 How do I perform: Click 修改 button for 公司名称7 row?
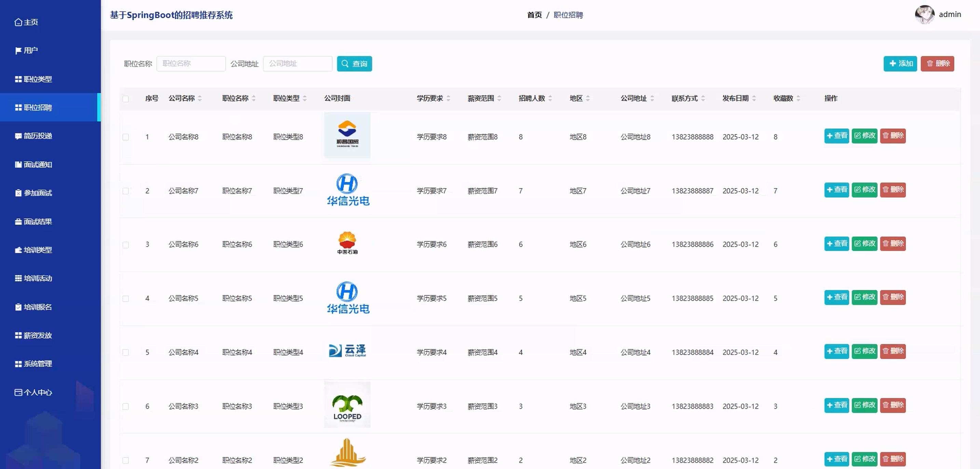(x=865, y=190)
